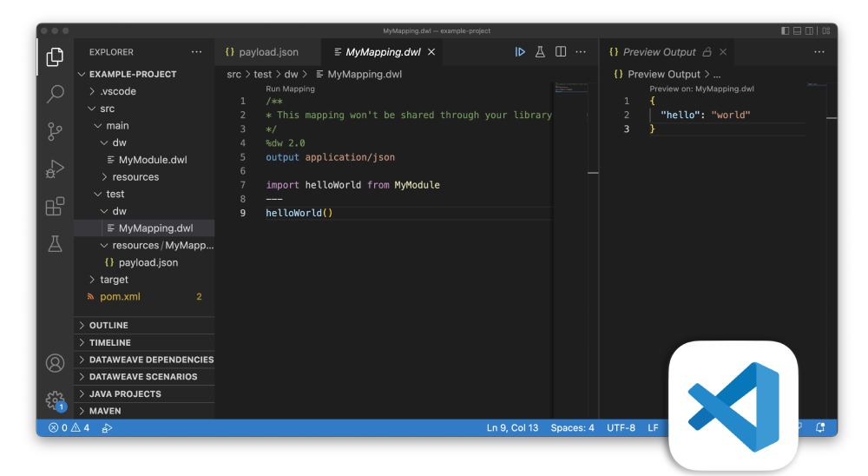Open the Search view icon
The width and height of the screenshot is (868, 476).
pyautogui.click(x=55, y=94)
